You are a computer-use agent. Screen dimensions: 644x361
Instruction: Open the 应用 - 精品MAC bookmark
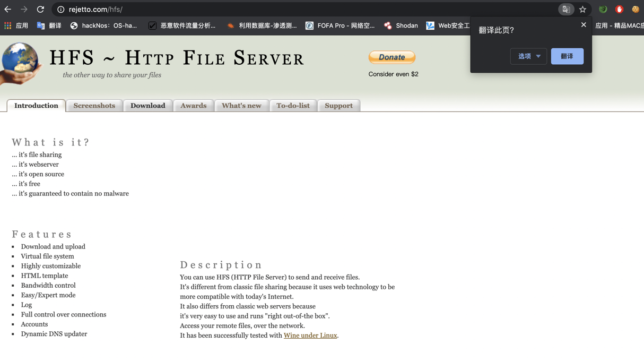619,25
